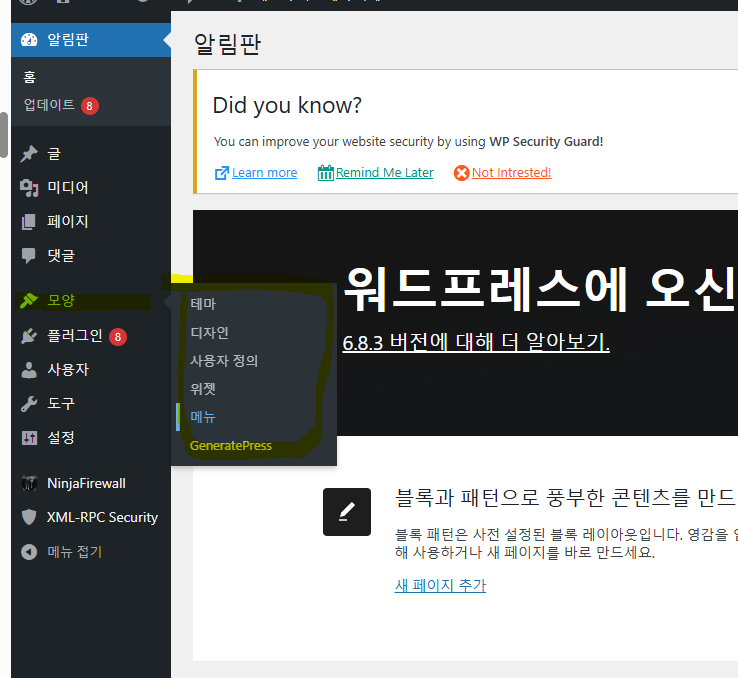Click the 댓글 comment bubble icon
The width and height of the screenshot is (738, 678).
(29, 255)
